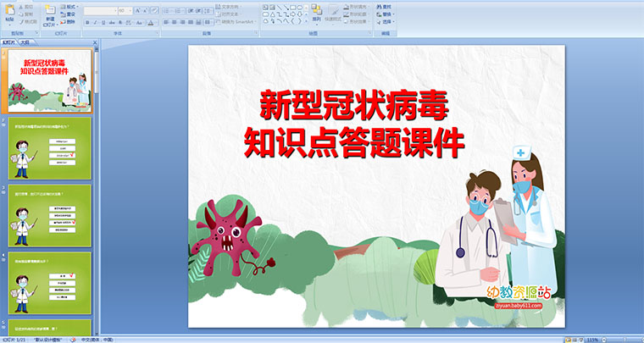The height and width of the screenshot is (343, 644).
Task: Open Shape Outline (形状轮廓) options
Action: (356, 14)
